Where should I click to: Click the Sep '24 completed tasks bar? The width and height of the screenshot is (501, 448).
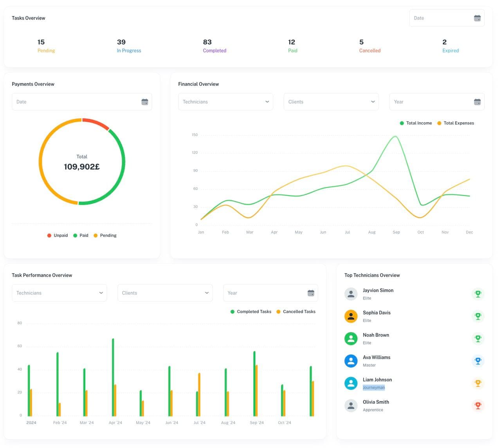coord(254,383)
